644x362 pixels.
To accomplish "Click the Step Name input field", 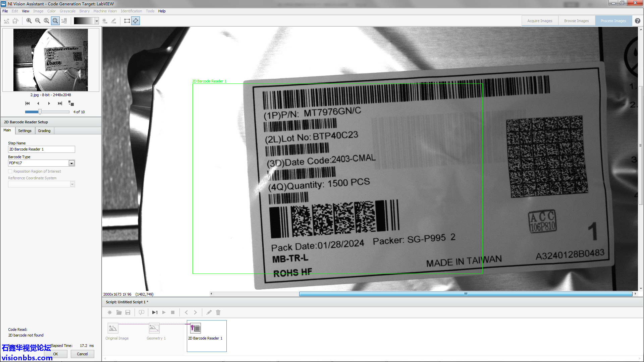I will (41, 149).
